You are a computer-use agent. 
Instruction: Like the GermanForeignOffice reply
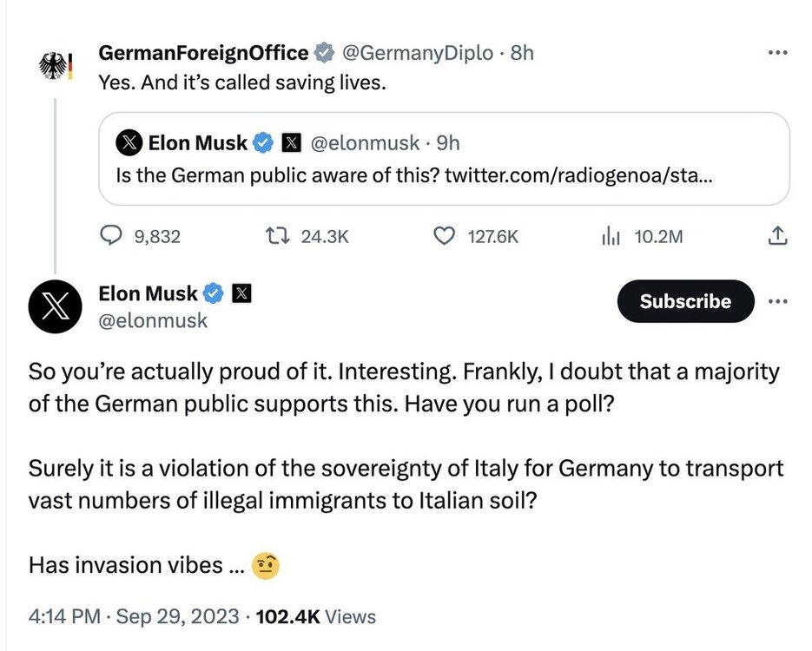pyautogui.click(x=444, y=236)
